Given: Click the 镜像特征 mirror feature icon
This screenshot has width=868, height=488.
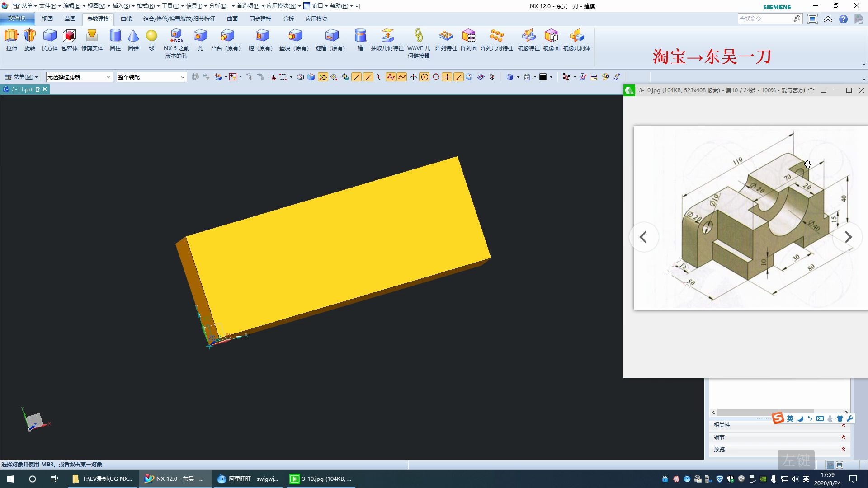Looking at the screenshot, I should tap(528, 36).
